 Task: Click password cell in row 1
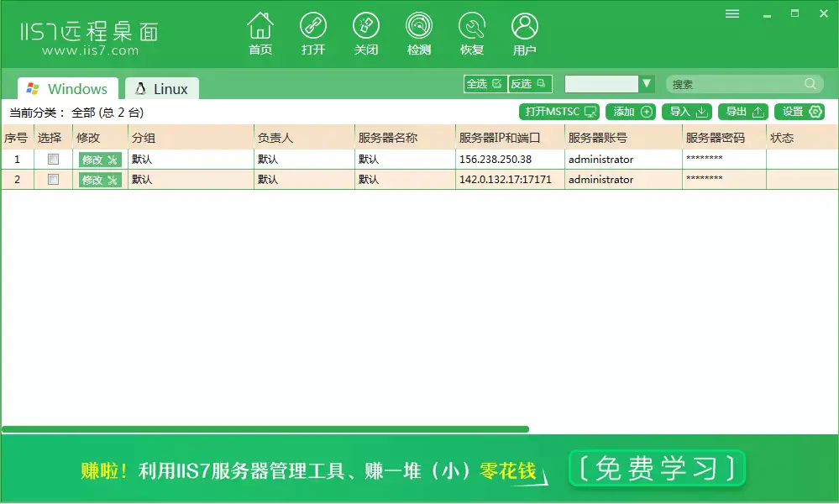pyautogui.click(x=724, y=159)
